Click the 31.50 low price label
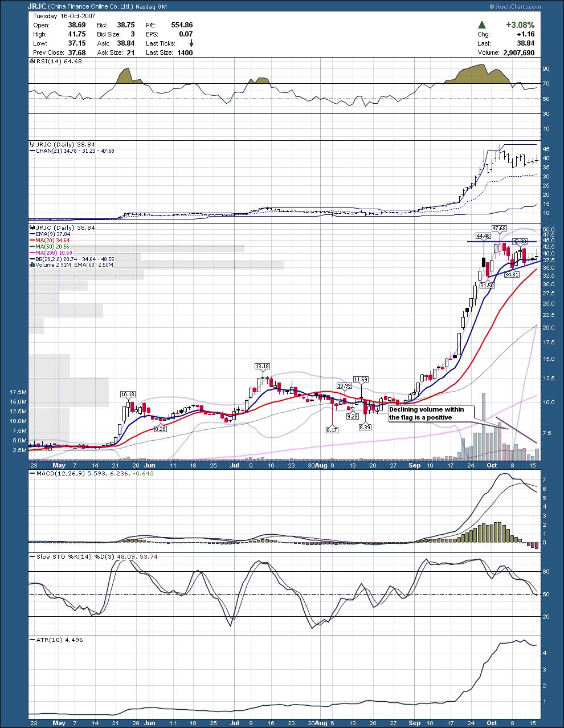The width and height of the screenshot is (564, 728). pos(487,284)
